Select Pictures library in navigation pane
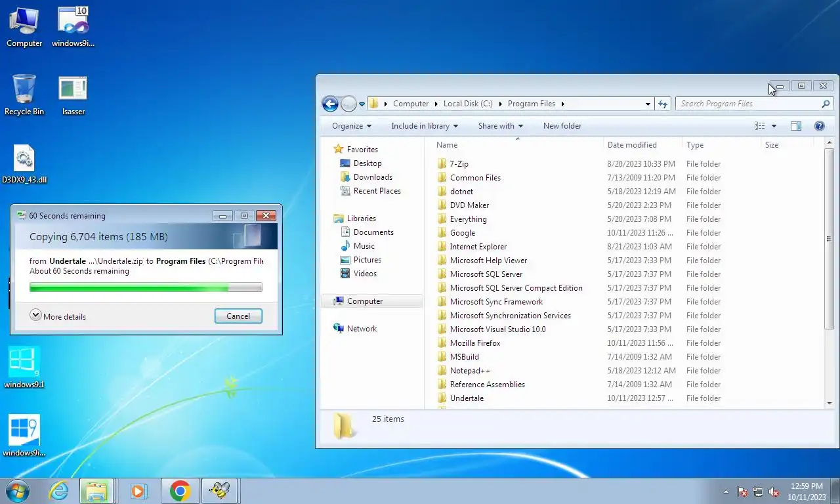Image resolution: width=840 pixels, height=504 pixels. point(367,259)
